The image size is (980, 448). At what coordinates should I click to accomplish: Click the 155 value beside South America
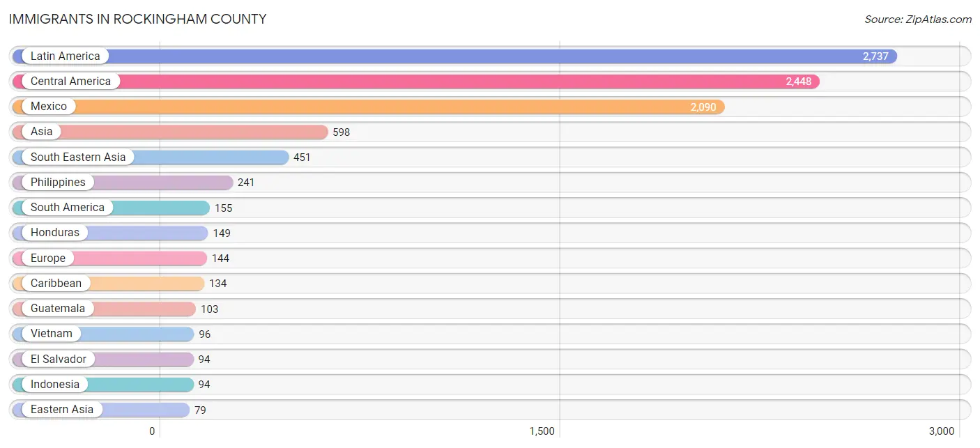(x=223, y=208)
